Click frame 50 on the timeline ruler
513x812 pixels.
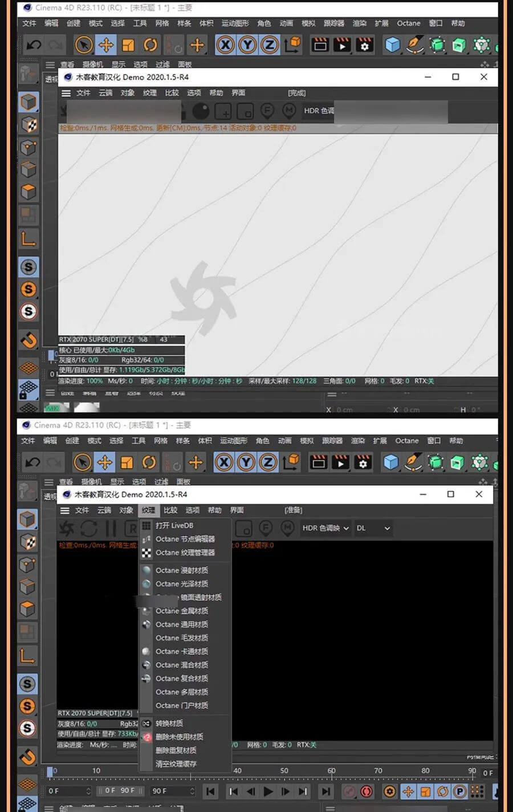click(284, 771)
